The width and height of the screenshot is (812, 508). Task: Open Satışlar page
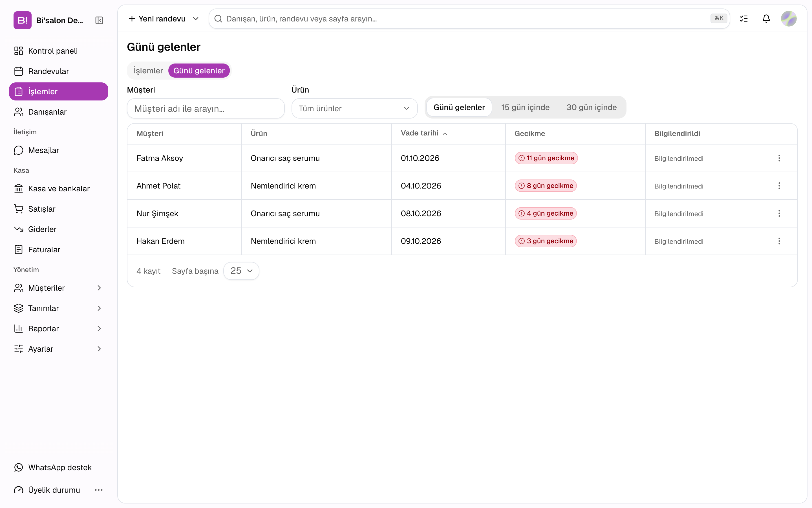[x=59, y=209]
